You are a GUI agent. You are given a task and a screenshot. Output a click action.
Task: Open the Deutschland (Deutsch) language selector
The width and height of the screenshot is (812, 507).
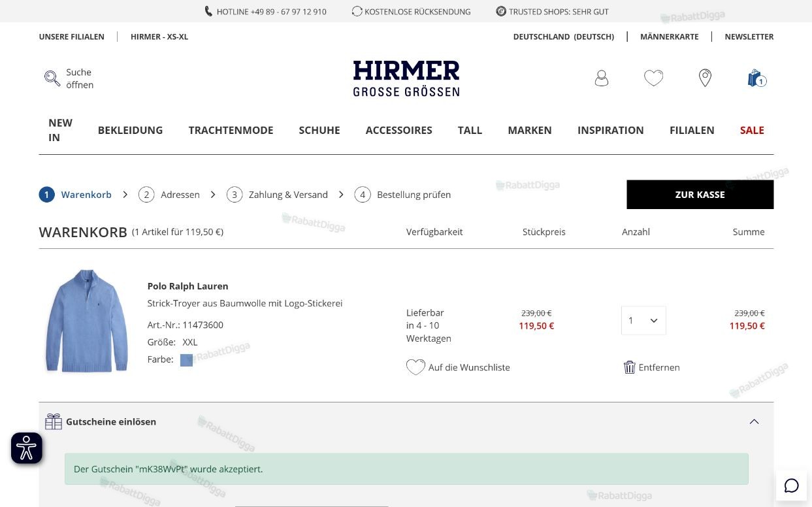point(563,37)
